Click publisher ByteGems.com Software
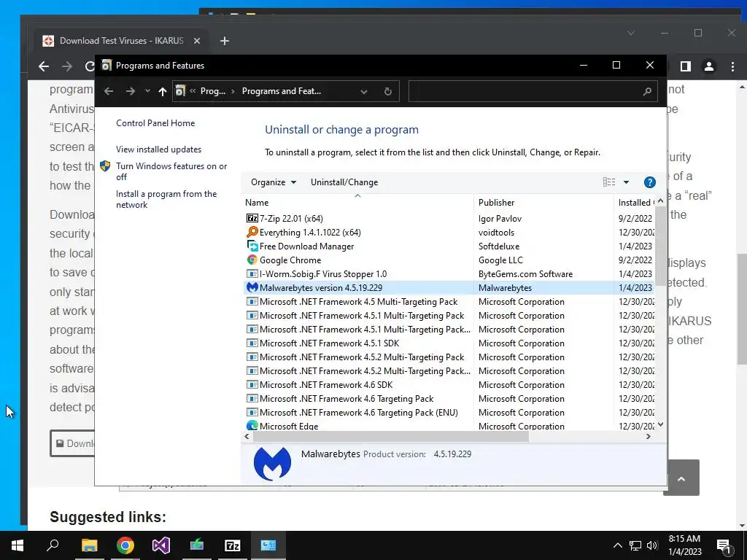Screen dimensions: 747x560 [525, 274]
